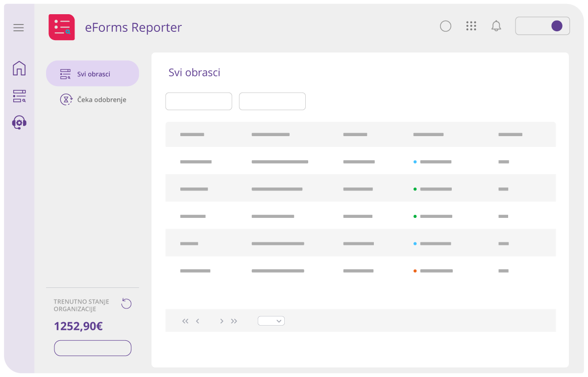Image resolution: width=588 pixels, height=377 pixels.
Task: Open the app launcher grid icon
Action: click(x=471, y=26)
